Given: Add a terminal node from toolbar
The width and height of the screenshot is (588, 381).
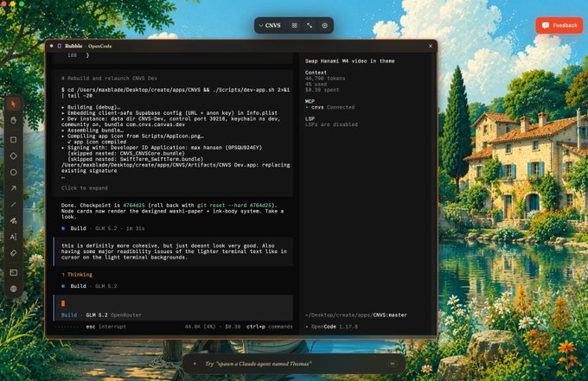Looking at the screenshot, I should click(x=14, y=272).
